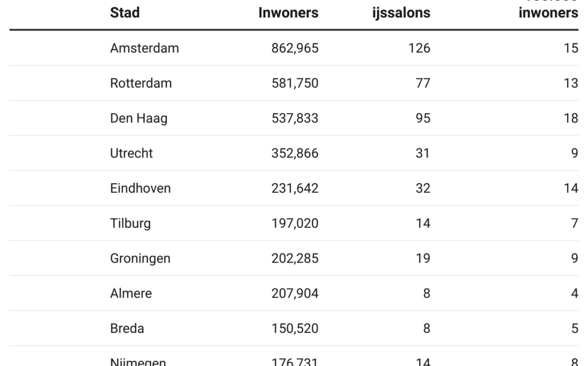The height and width of the screenshot is (366, 588).
Task: Select Breda's population value 150,520
Action: tap(295, 328)
